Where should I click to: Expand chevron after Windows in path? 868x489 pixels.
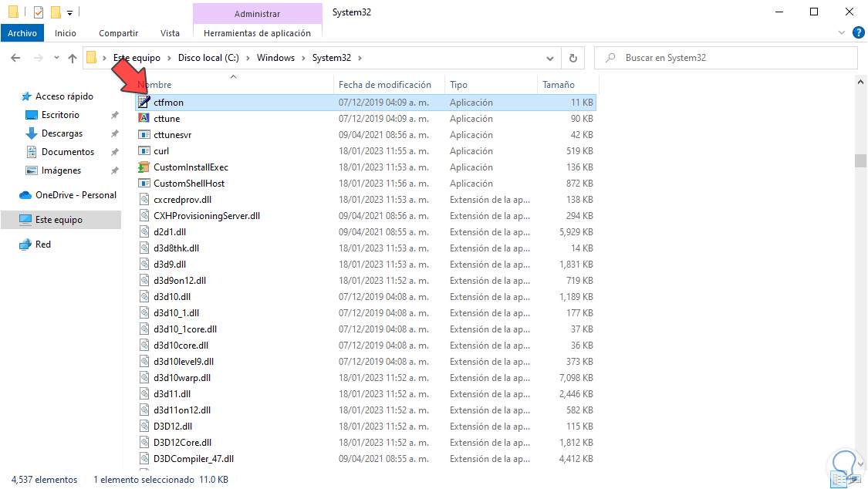(303, 58)
